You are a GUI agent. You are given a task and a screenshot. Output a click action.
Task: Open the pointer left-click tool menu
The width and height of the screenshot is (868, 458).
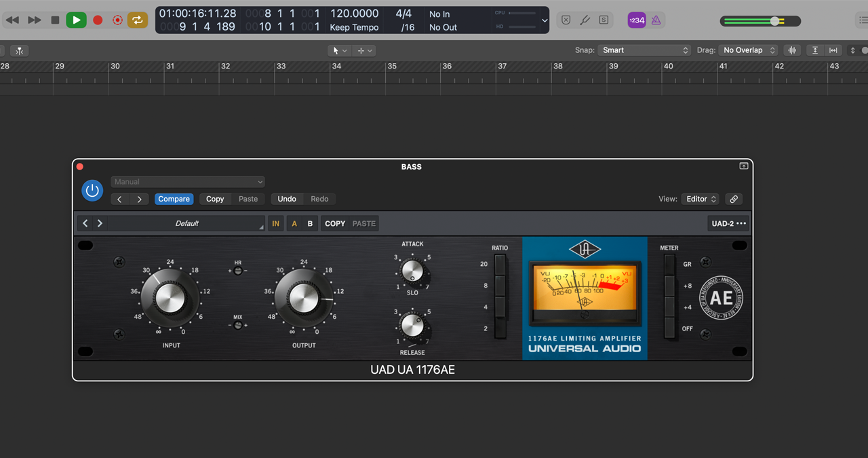[339, 50]
